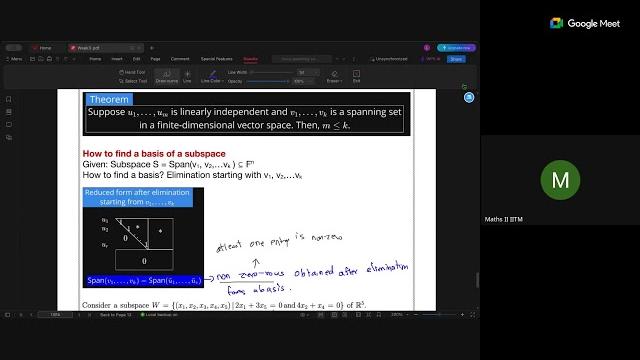Go to next page in status bar

[x=79, y=315]
